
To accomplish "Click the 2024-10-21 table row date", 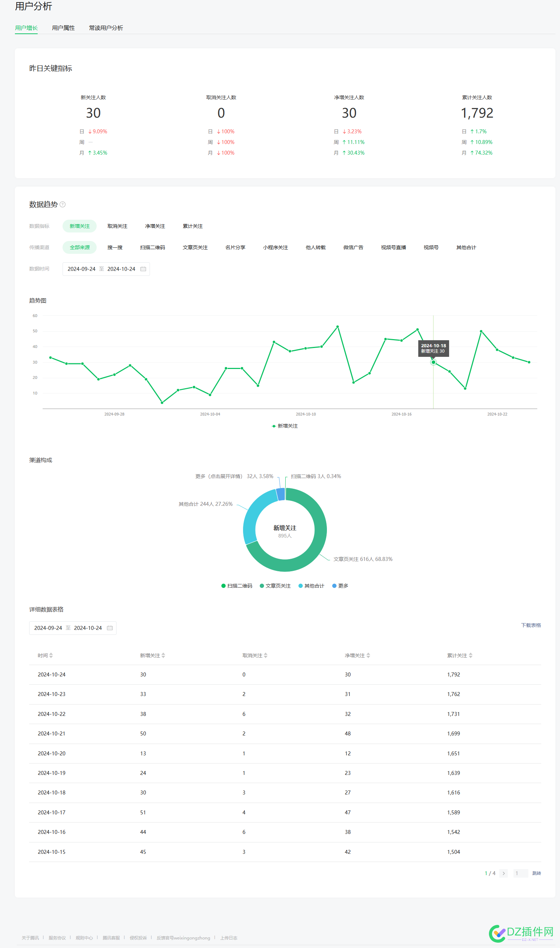I will (52, 734).
